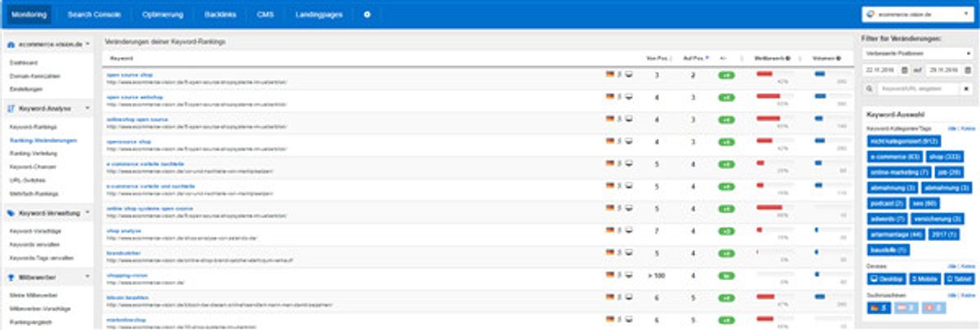This screenshot has height=330, width=980.
Task: Open the Verbesserte Positionen dropdown
Action: 918,53
